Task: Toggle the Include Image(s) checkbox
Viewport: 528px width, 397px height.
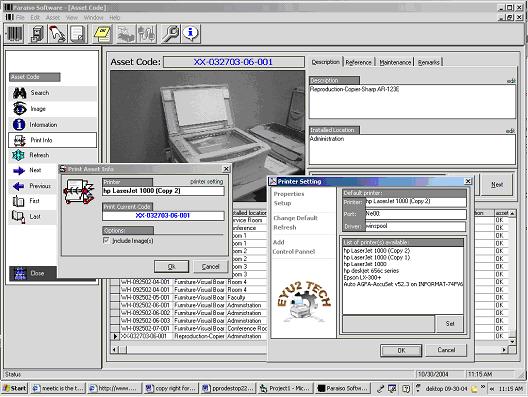Action: (106, 240)
